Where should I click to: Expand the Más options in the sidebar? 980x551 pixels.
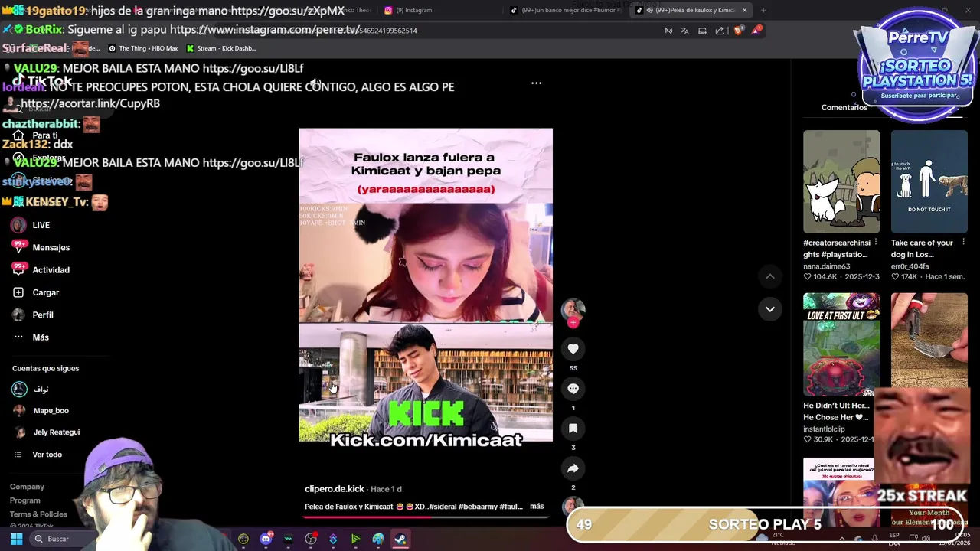(x=41, y=337)
